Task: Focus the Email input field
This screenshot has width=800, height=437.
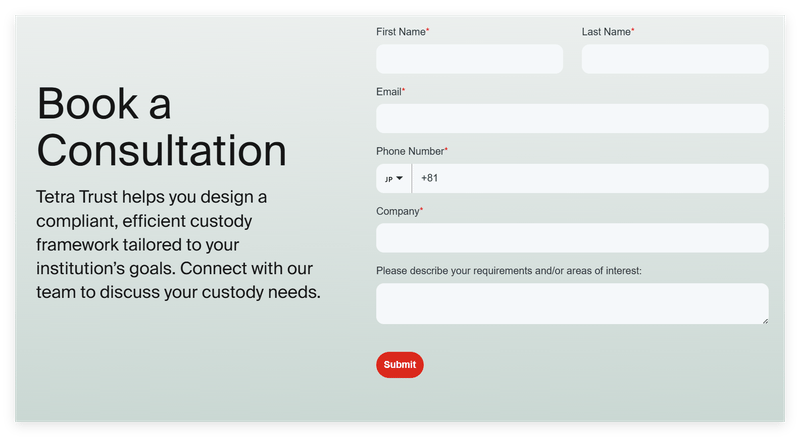Action: (x=572, y=118)
